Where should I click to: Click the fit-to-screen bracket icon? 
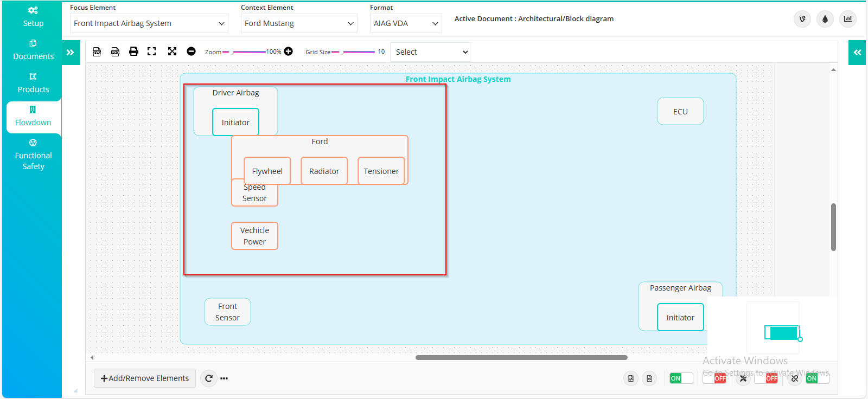pos(152,52)
